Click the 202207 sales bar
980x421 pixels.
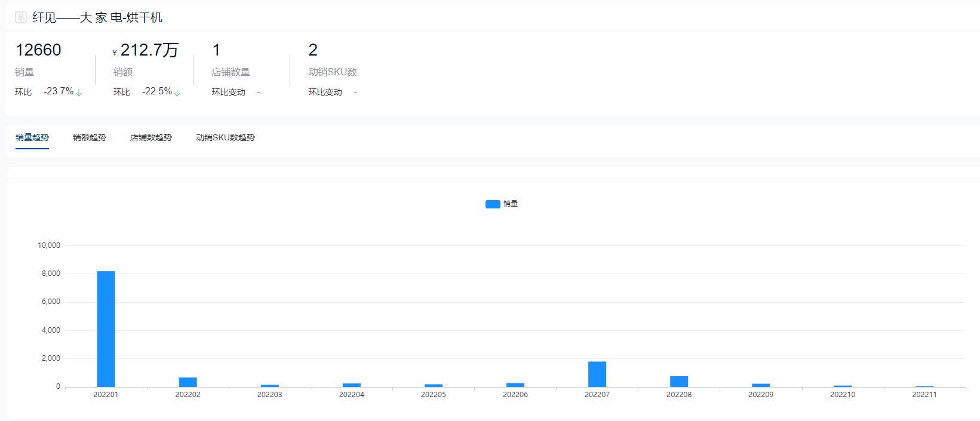click(x=597, y=374)
